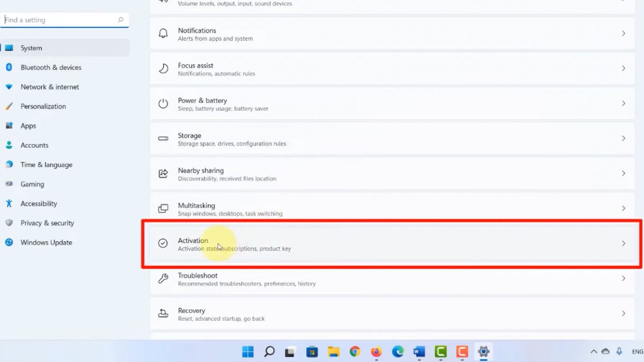
Task: Open Privacy & security label
Action: 47,223
